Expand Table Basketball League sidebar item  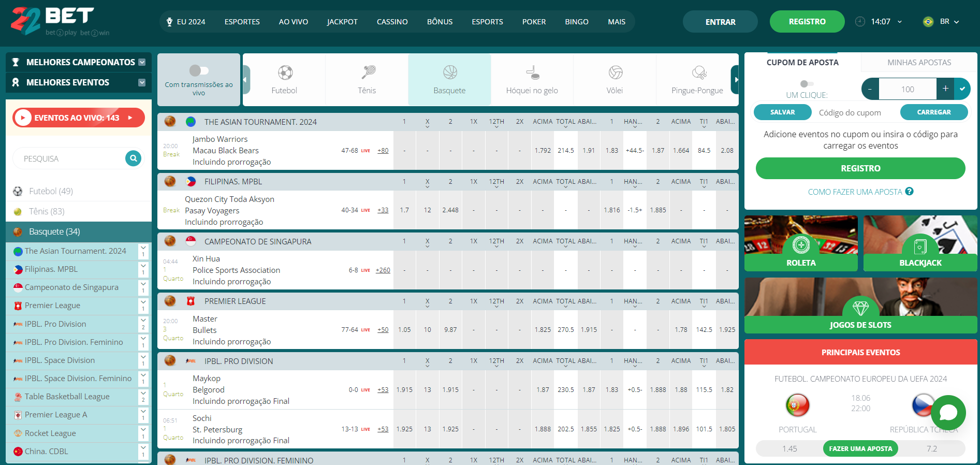[143, 397]
